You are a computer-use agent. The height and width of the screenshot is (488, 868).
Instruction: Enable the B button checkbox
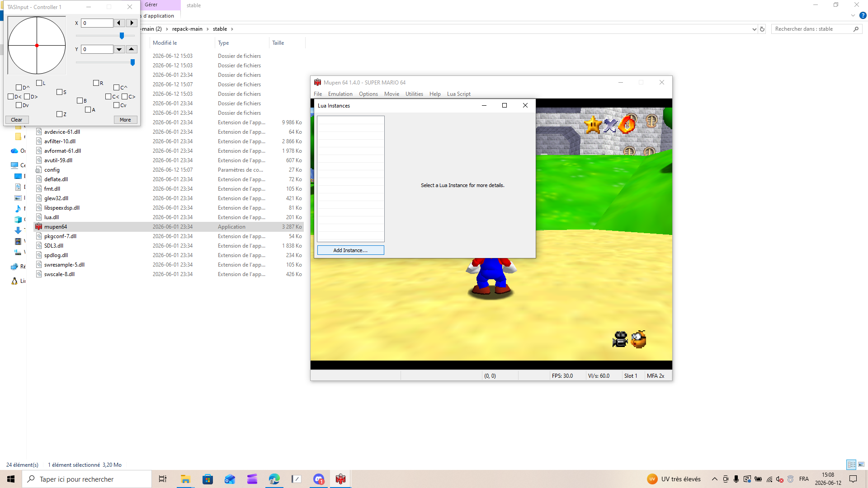point(80,101)
